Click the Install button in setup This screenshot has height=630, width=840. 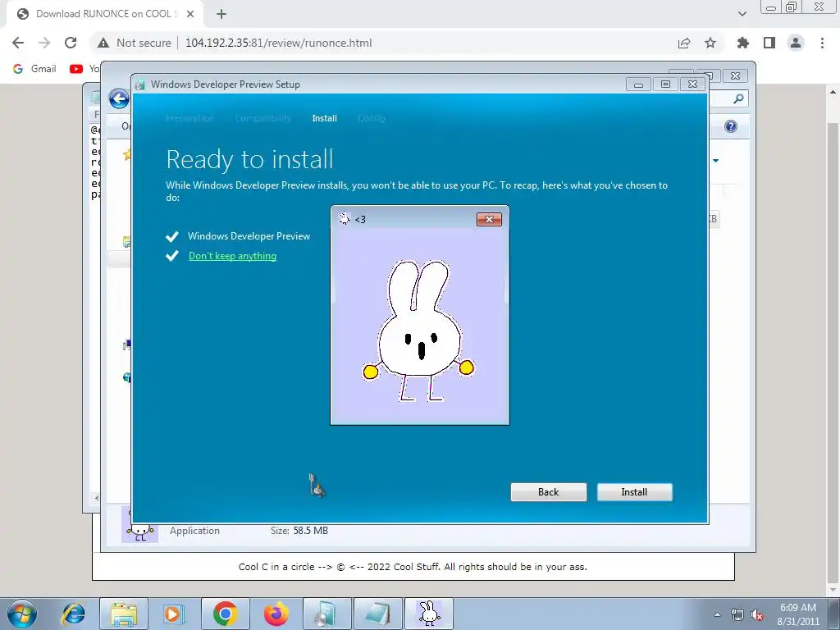(634, 492)
